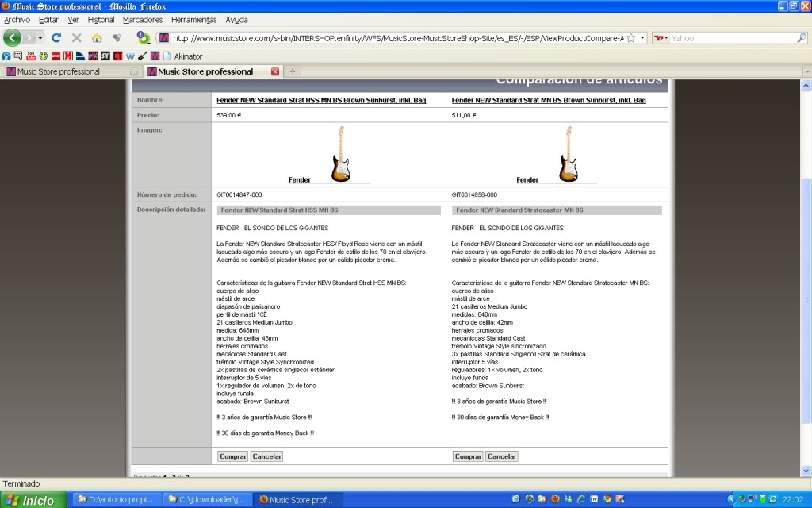Open the Wikipedia W bookmark icon
812x508 pixels.
pos(130,56)
